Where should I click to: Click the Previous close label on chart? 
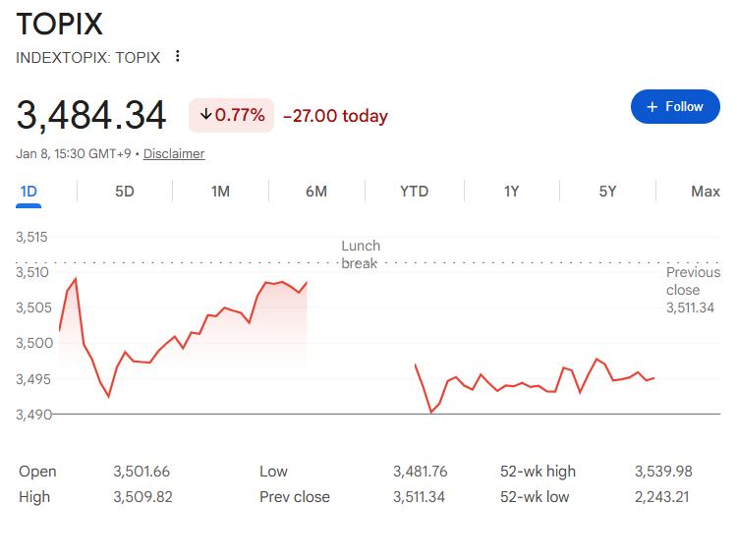692,281
